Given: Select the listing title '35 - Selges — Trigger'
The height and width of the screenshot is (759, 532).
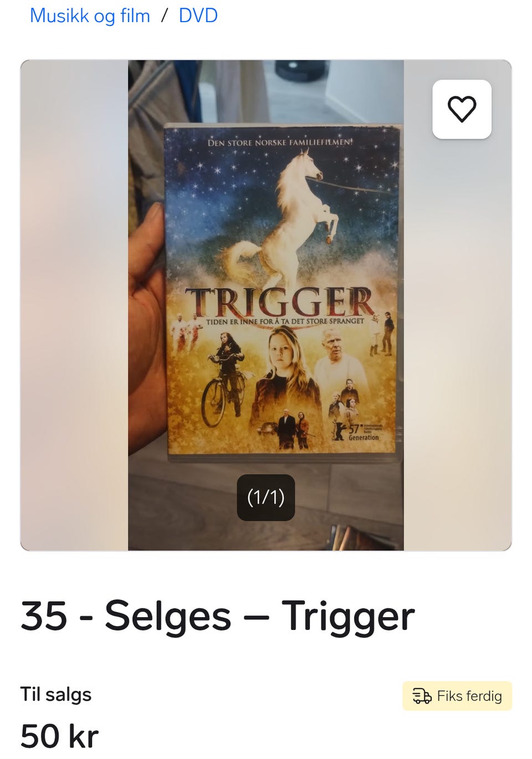Looking at the screenshot, I should (x=218, y=616).
